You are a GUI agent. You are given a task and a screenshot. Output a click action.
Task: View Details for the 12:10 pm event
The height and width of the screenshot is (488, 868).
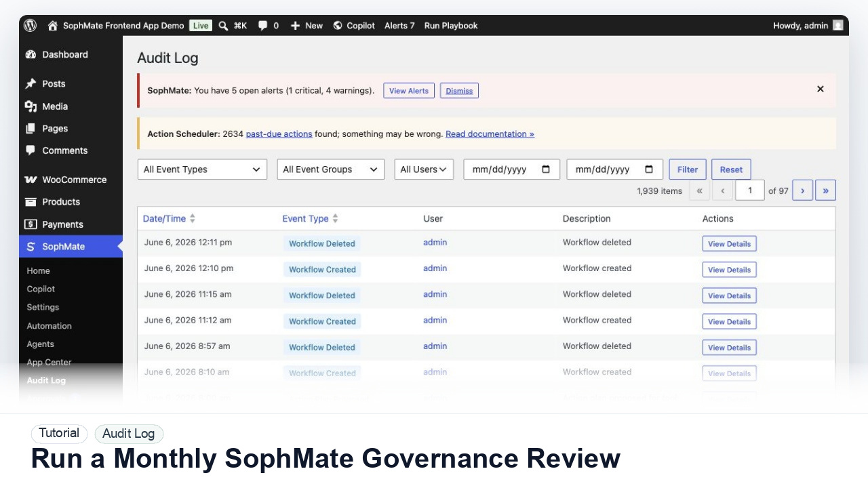729,270
